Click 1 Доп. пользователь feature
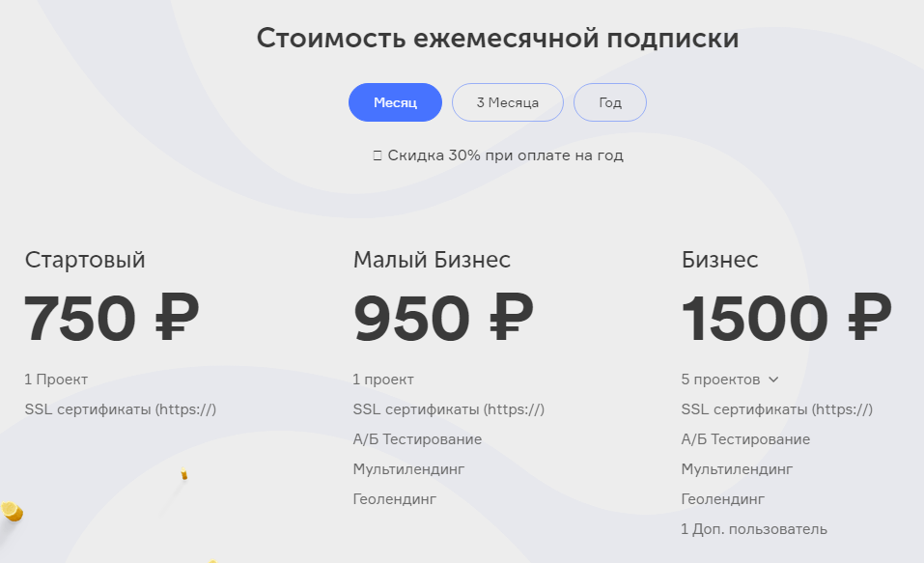Viewport: 924px width, 563px height. [753, 529]
